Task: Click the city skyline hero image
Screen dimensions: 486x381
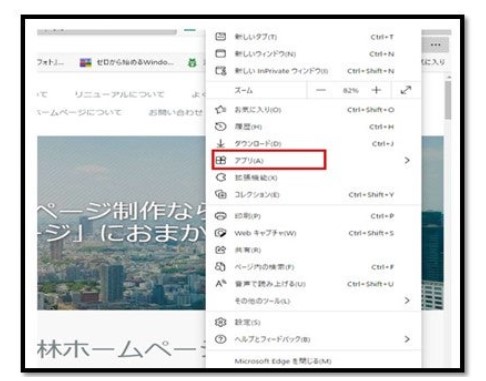Action: tap(121, 223)
